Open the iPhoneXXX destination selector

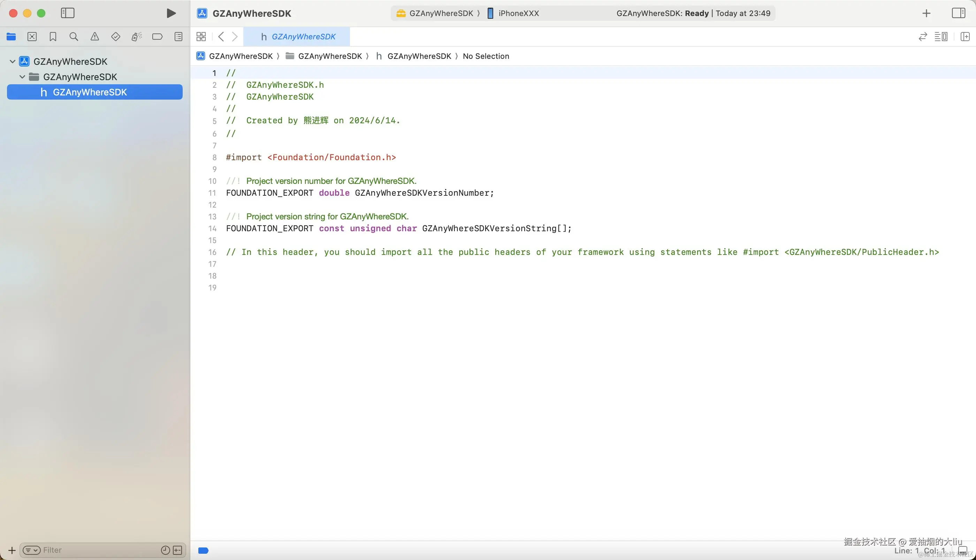(x=518, y=13)
